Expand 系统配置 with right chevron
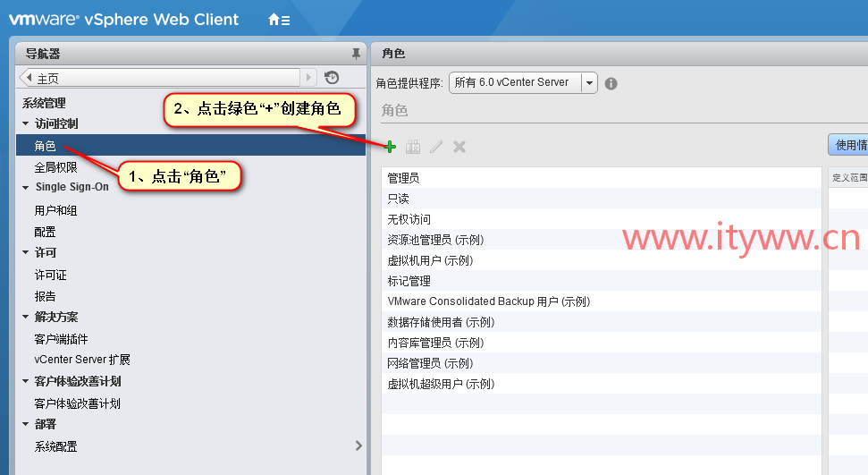 (358, 445)
